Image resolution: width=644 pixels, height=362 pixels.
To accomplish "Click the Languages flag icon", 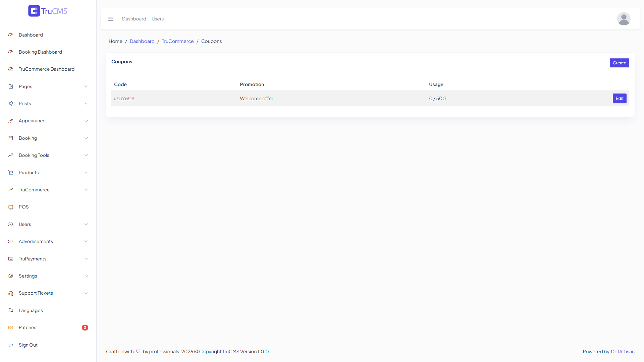I will pyautogui.click(x=11, y=310).
